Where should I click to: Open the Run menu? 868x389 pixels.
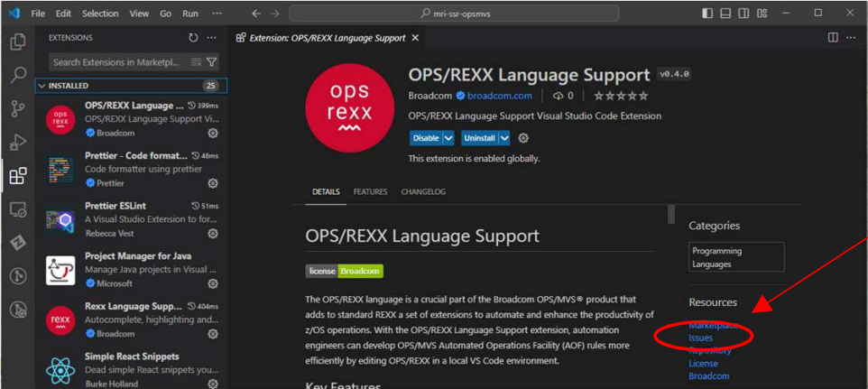coord(190,14)
